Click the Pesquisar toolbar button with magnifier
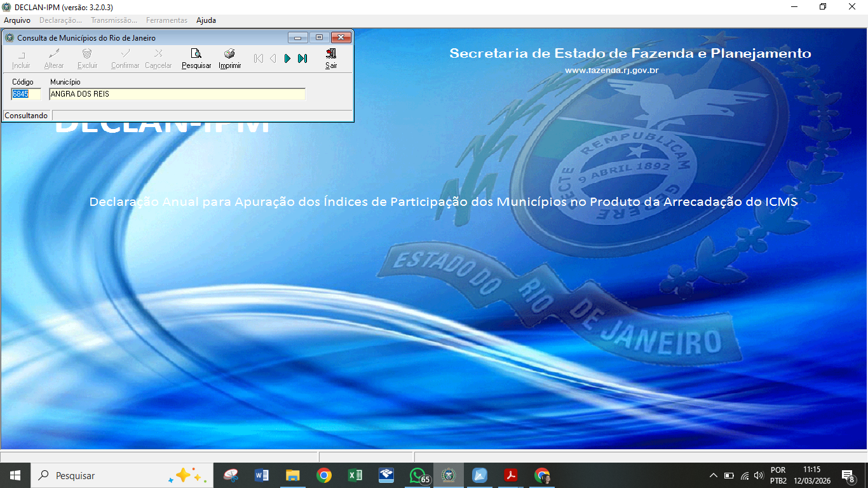The image size is (868, 488). pos(196,58)
